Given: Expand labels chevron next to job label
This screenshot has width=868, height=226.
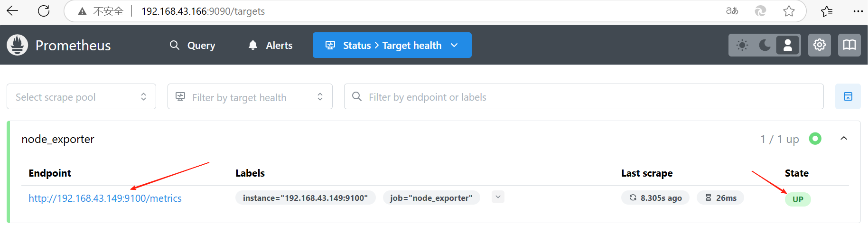Looking at the screenshot, I should coord(498,197).
